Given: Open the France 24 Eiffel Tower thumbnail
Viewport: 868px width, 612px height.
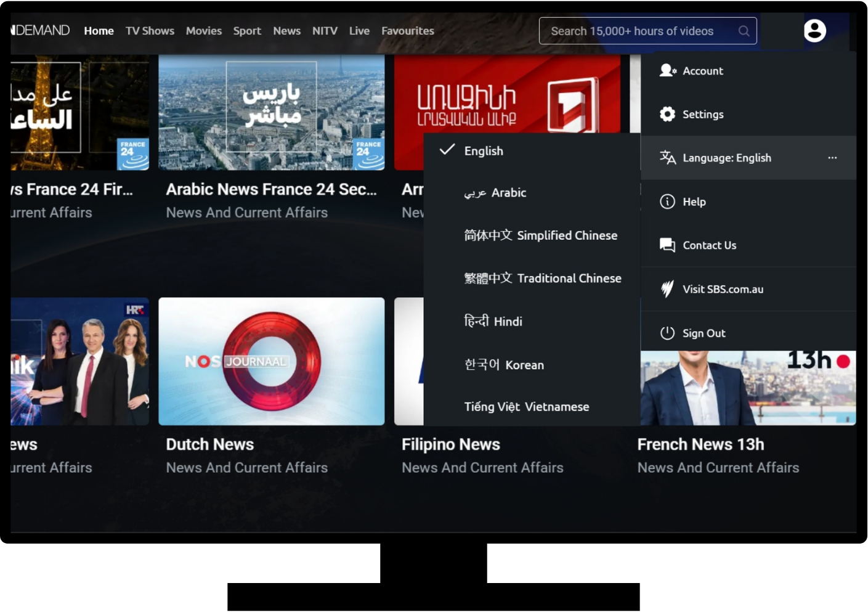Looking at the screenshot, I should pyautogui.click(x=80, y=112).
